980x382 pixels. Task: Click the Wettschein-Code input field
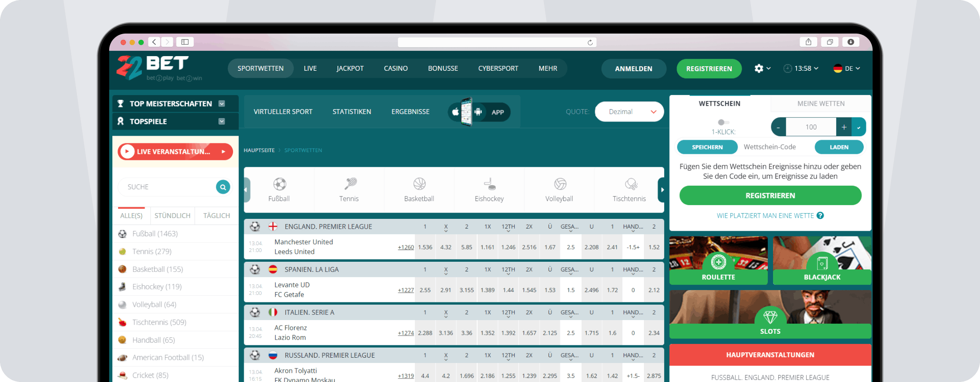[776, 147]
